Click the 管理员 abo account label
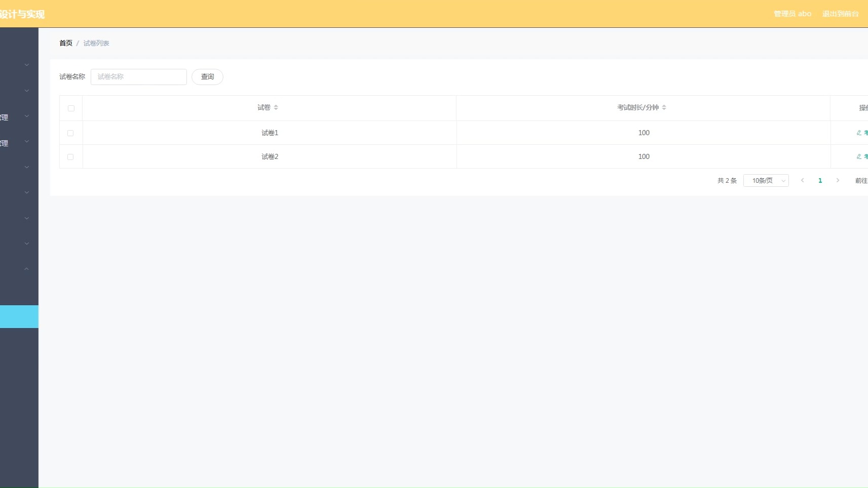Image resolution: width=868 pixels, height=488 pixels. click(792, 14)
